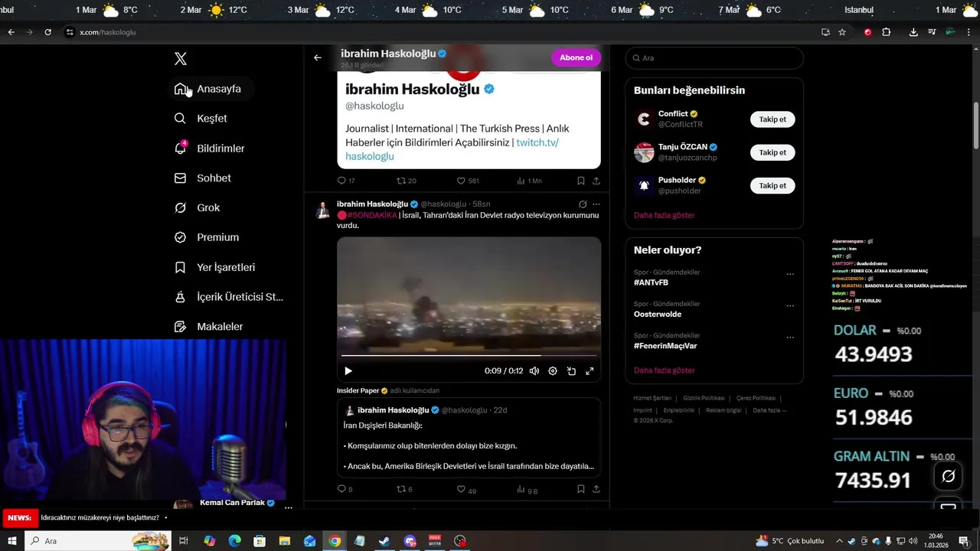Bookmark the SONDAKİKA post
This screenshot has width=980, height=551.
580,489
